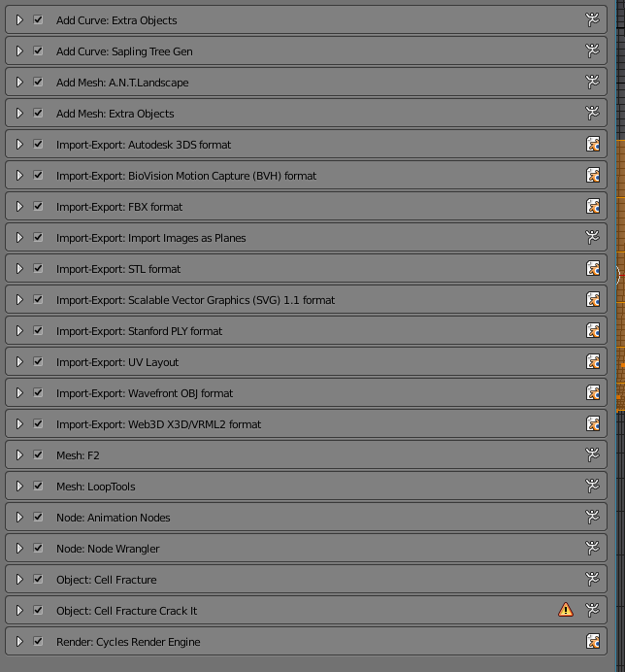Expand Object: Cell Fracture Crack It details

tap(19, 610)
